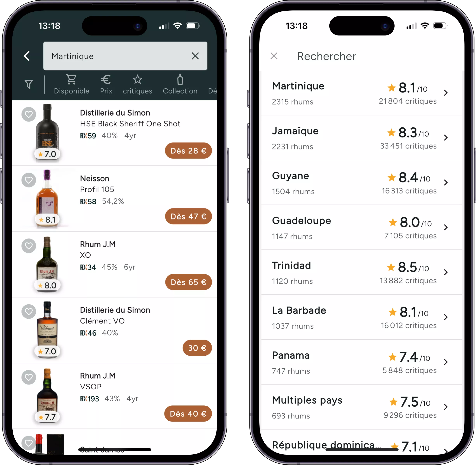Toggle heart icon on Rhum J.M XO
The image size is (476, 465).
[29, 246]
